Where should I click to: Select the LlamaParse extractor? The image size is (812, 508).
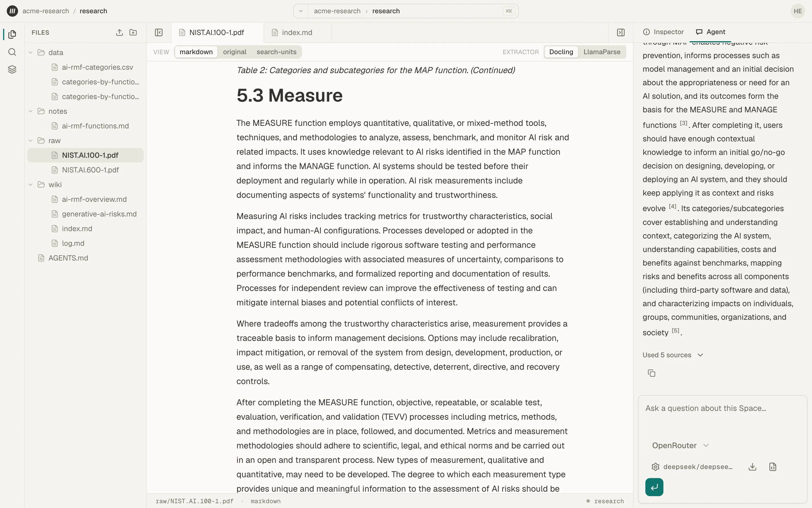(602, 52)
